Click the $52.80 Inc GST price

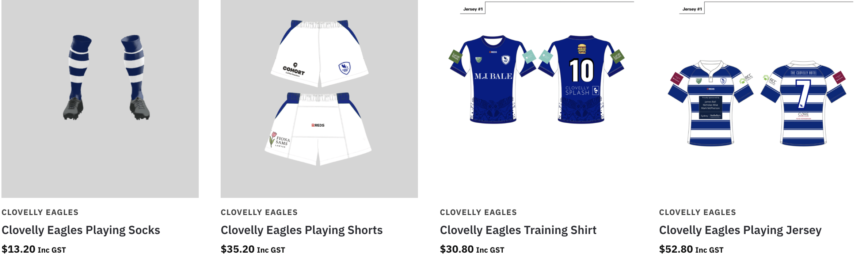tap(691, 249)
